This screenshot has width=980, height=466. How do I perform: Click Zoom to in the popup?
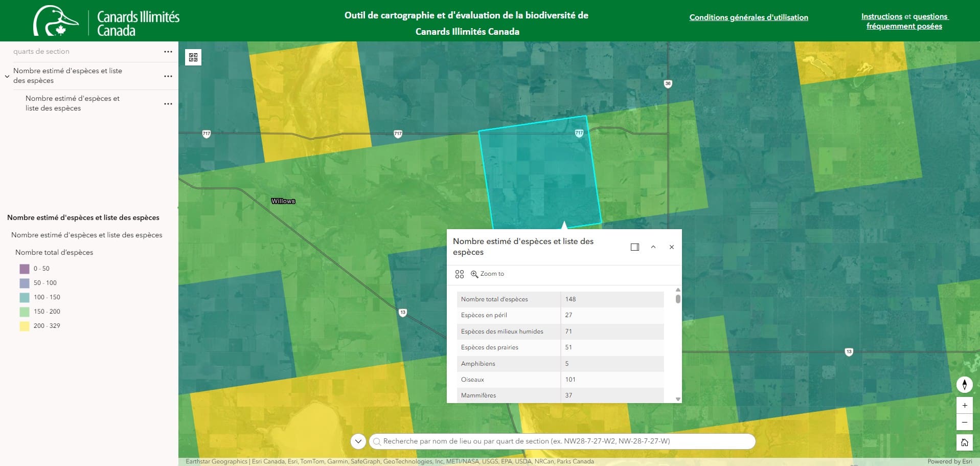pos(488,274)
